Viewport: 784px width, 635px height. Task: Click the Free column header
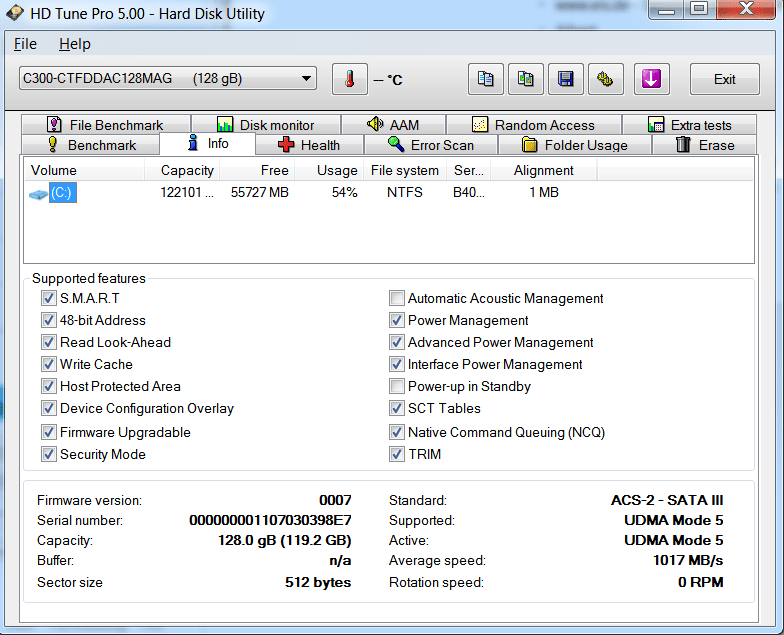click(257, 170)
